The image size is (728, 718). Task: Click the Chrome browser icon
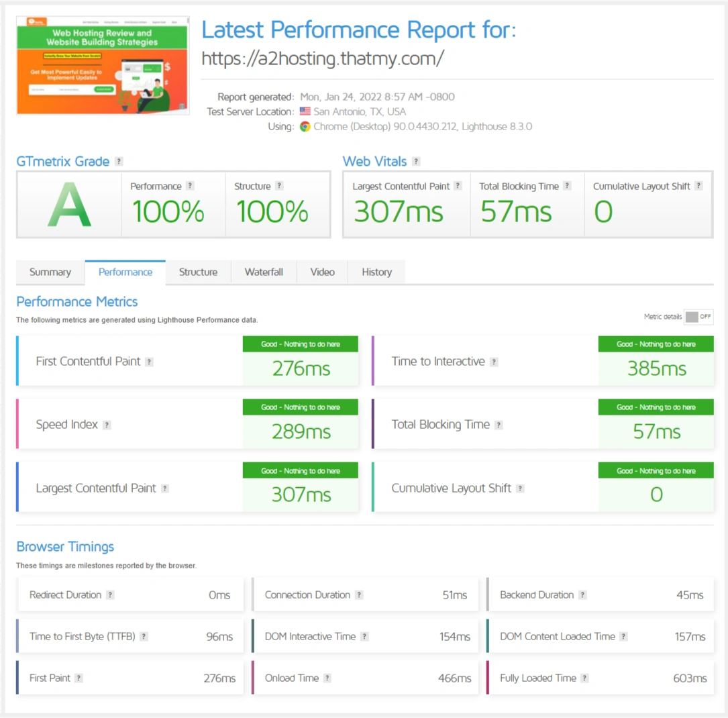[305, 126]
